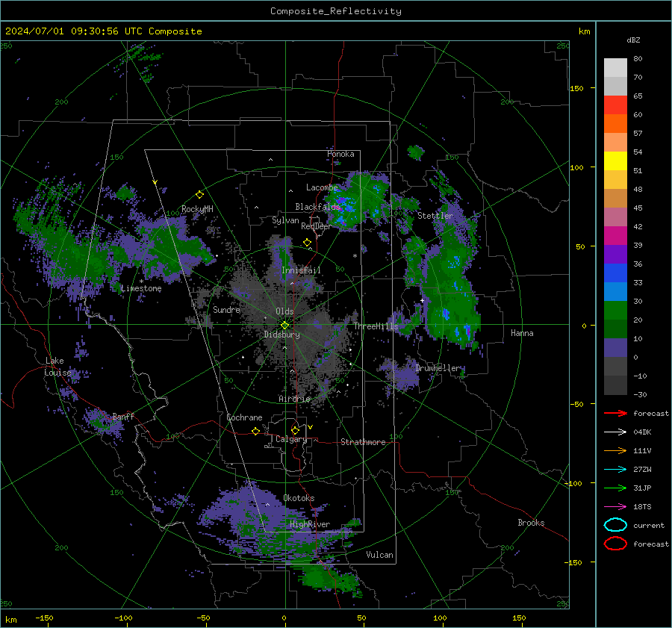Click the Strathmore town label
672x628 pixels.
363,442
